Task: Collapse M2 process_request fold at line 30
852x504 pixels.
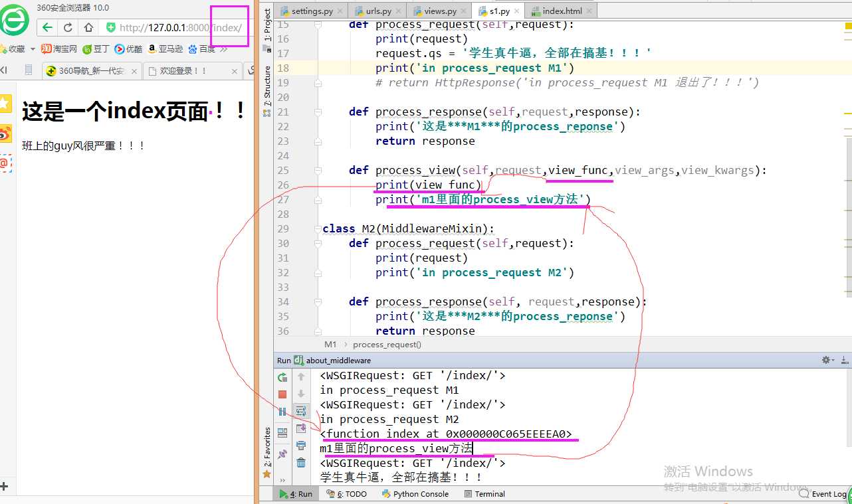Action: pos(318,243)
